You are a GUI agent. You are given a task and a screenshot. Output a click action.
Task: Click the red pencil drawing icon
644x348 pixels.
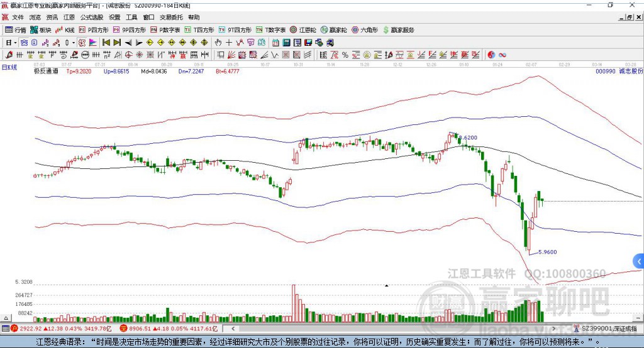pos(9,55)
